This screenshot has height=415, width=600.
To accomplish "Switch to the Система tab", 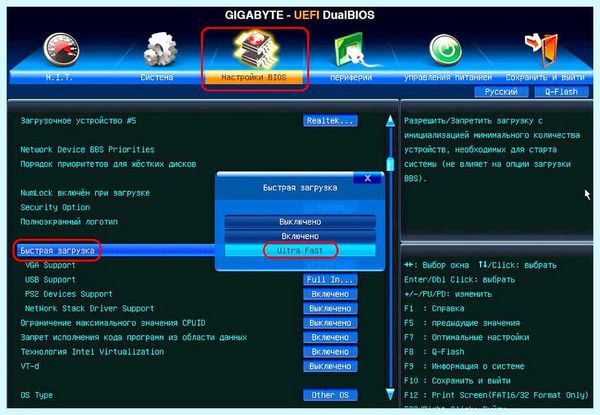I will point(157,77).
